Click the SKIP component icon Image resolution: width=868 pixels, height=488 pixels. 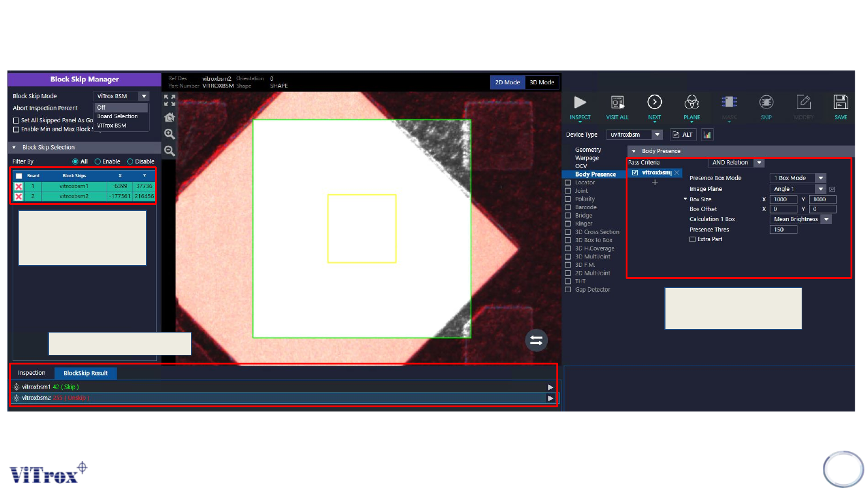pos(766,102)
